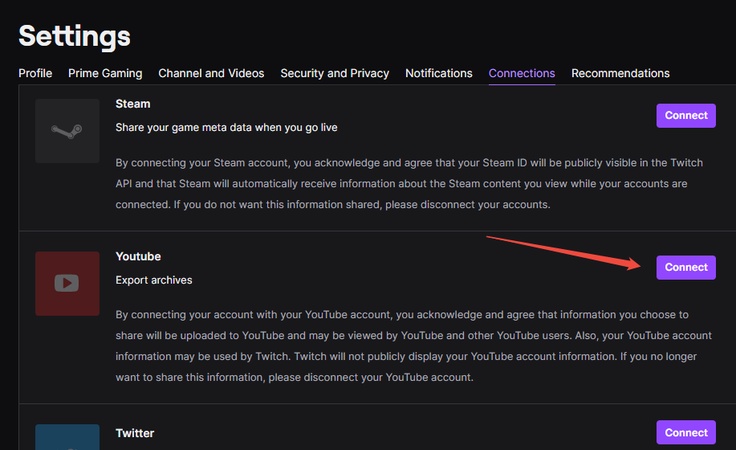Connect the Twitter account
Viewport: 736px width, 450px height.
click(x=686, y=432)
